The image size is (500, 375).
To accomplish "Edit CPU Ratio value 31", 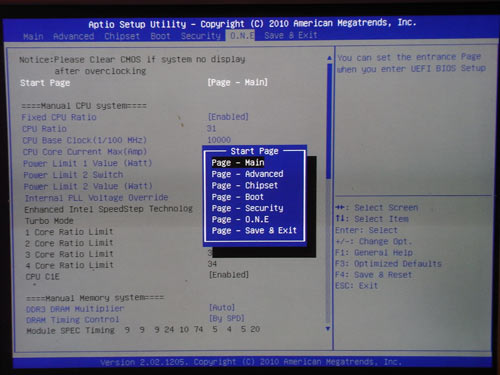I will (211, 128).
